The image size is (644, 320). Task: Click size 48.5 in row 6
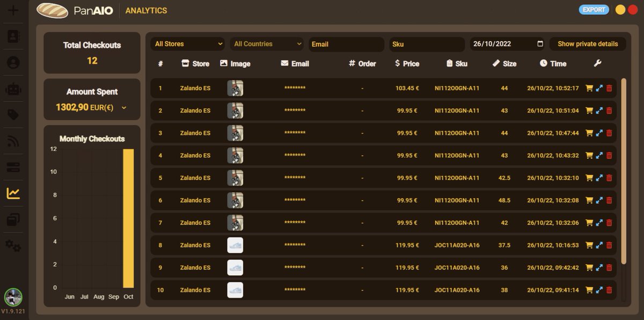click(504, 200)
